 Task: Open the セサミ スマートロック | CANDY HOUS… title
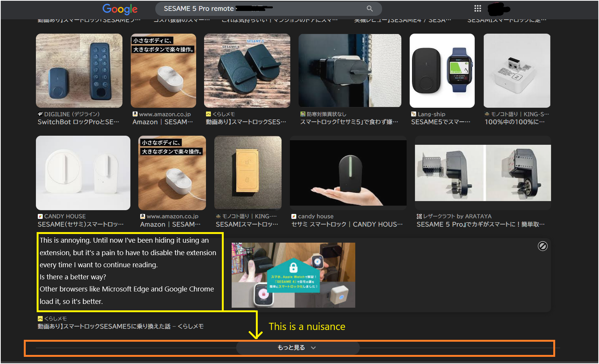[347, 225]
